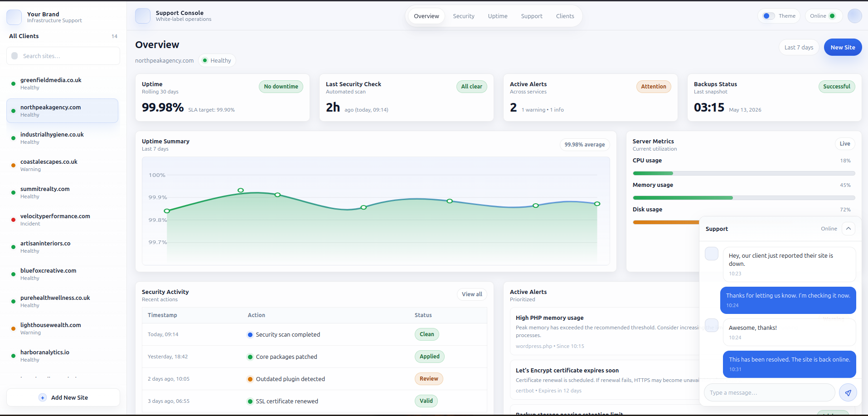The image size is (868, 416).
Task: Click the 03:15 backup time value
Action: (709, 108)
